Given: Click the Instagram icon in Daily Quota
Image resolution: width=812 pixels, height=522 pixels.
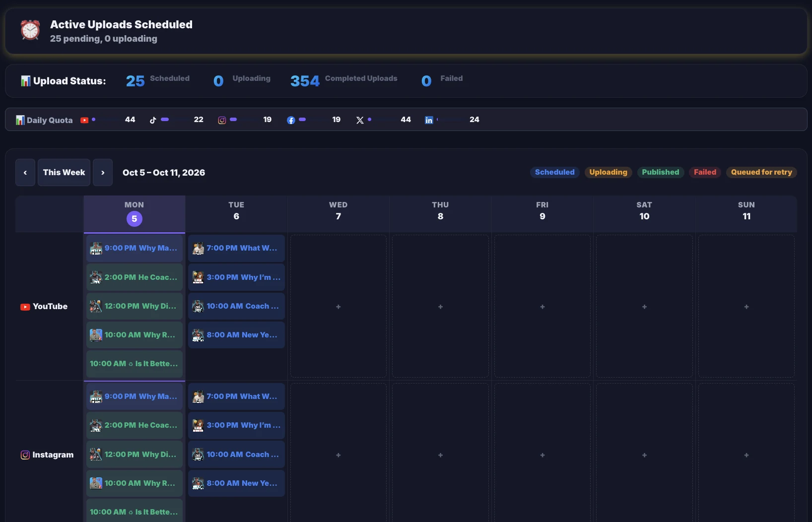Looking at the screenshot, I should click(x=222, y=120).
